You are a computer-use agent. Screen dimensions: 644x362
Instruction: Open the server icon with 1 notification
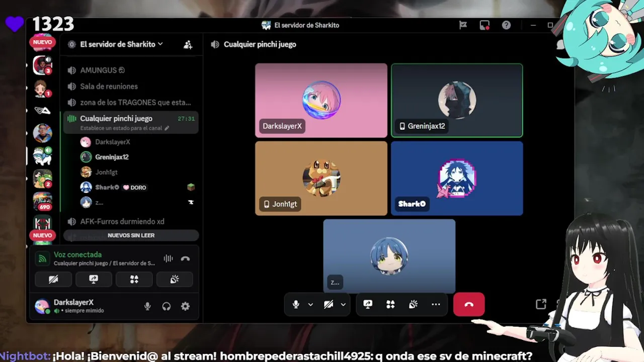tap(42, 88)
